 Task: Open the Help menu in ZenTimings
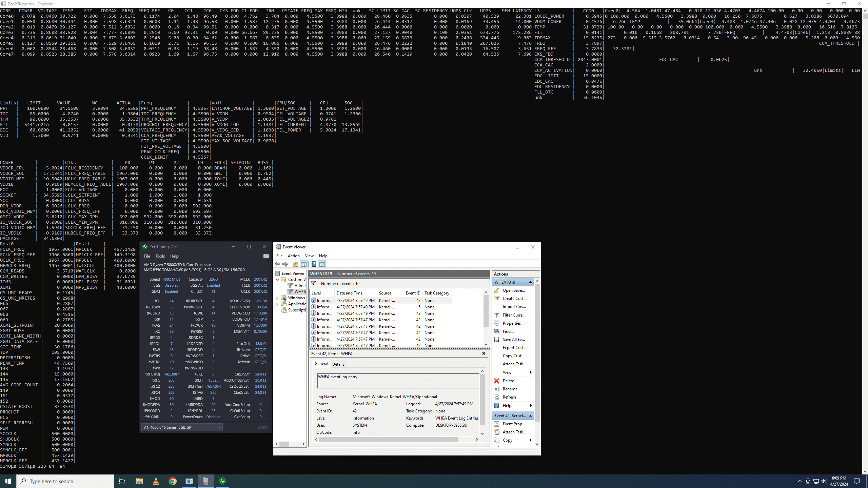click(174, 256)
